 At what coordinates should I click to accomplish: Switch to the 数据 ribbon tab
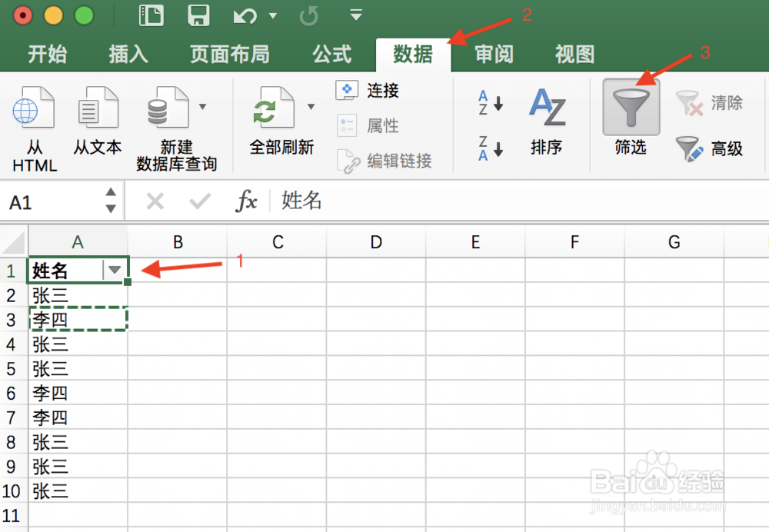(x=413, y=55)
